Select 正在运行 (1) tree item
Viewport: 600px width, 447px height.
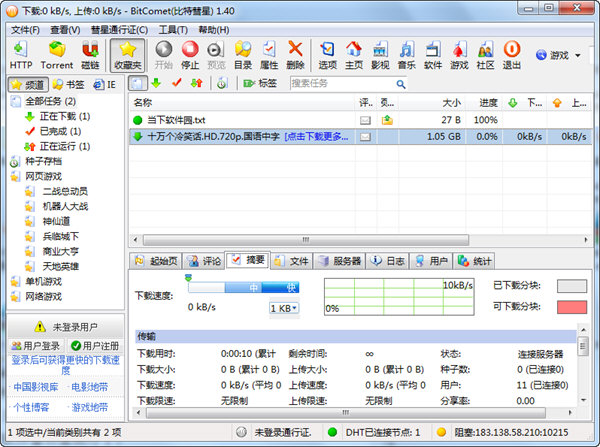coord(57,146)
